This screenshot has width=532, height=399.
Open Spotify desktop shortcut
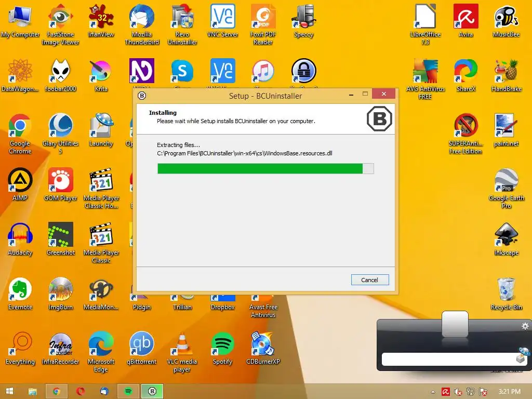tap(222, 349)
